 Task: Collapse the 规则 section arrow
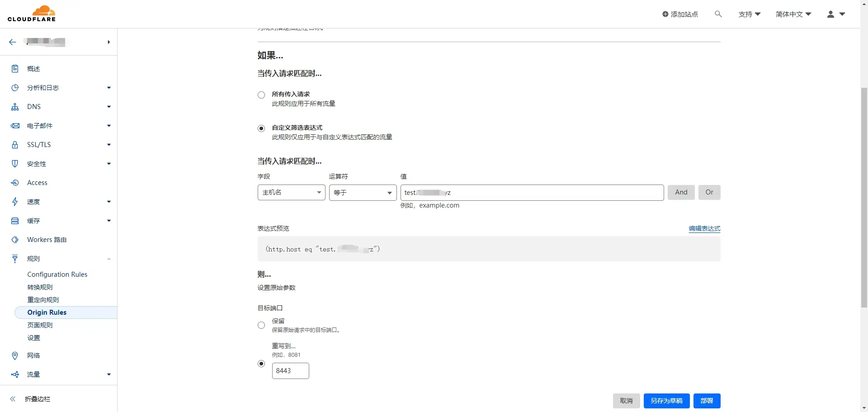point(109,259)
